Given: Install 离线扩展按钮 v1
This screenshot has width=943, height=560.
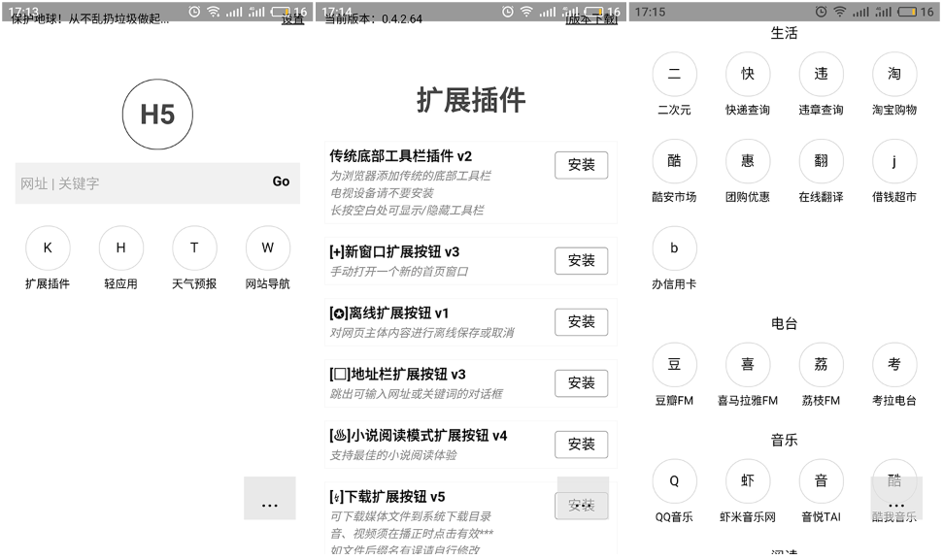Looking at the screenshot, I should pos(581,321).
